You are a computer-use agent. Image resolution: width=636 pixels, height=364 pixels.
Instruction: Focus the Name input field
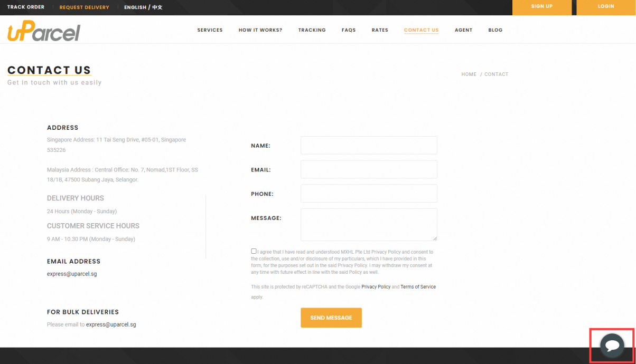[369, 145]
